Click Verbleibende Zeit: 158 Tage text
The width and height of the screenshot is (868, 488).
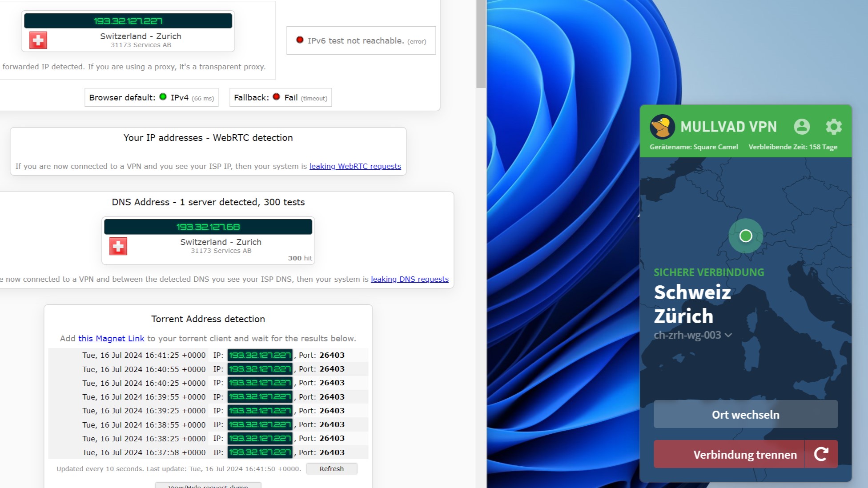[793, 147]
